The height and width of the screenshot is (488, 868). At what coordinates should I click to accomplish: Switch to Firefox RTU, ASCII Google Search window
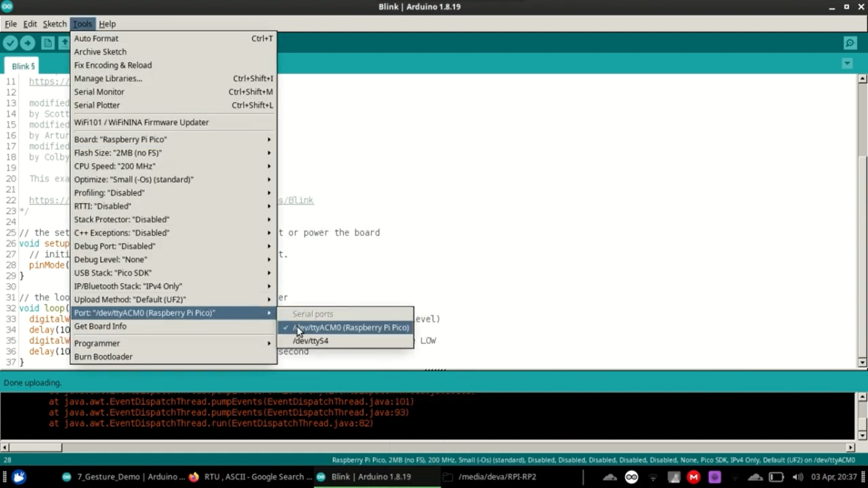(x=250, y=477)
